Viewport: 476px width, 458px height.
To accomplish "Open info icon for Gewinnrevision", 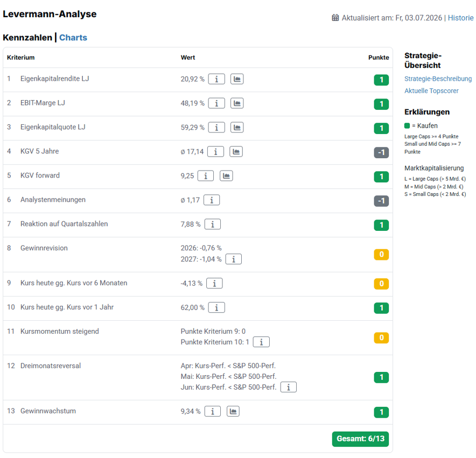I will pos(234,259).
